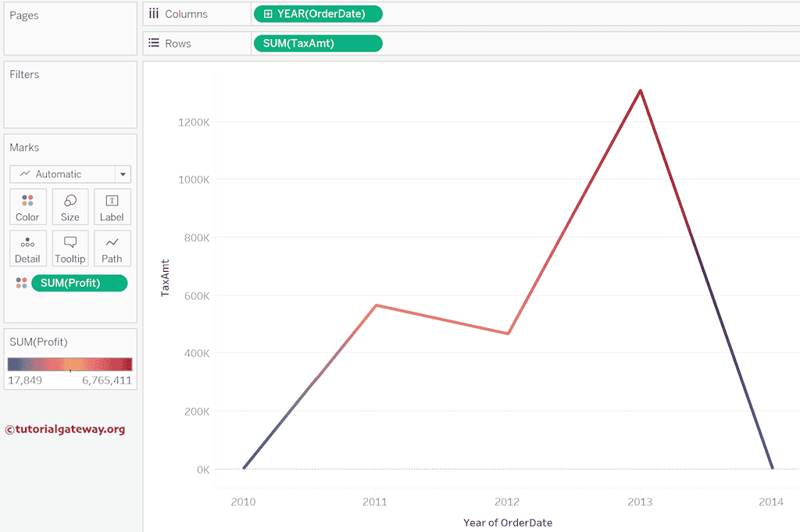Click the 2013 peak on line chart
This screenshot has height=532, width=800.
[x=641, y=91]
